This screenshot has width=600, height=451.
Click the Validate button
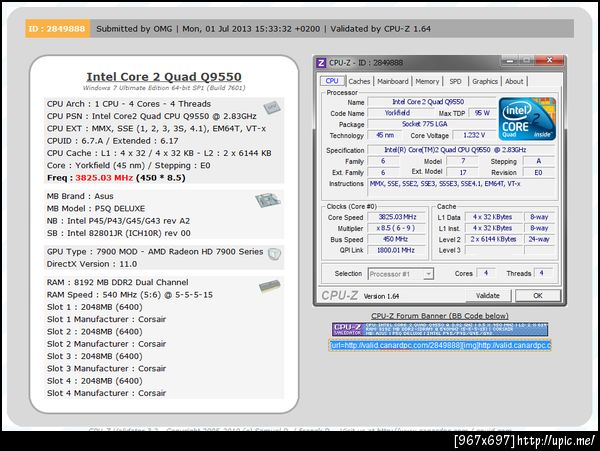488,296
